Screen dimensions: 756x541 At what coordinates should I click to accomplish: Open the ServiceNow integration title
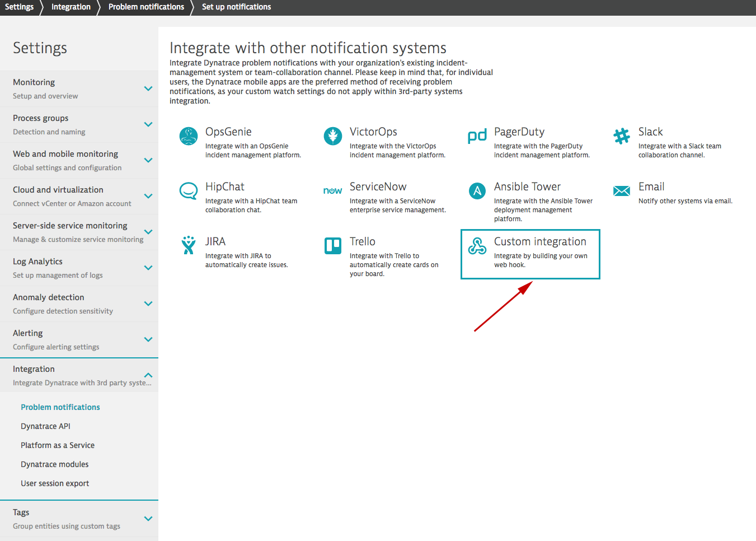pos(378,186)
